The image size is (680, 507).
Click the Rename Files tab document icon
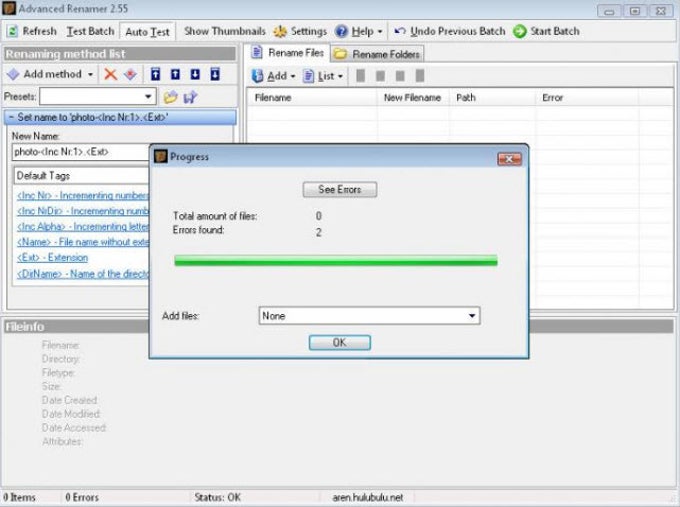coord(257,52)
